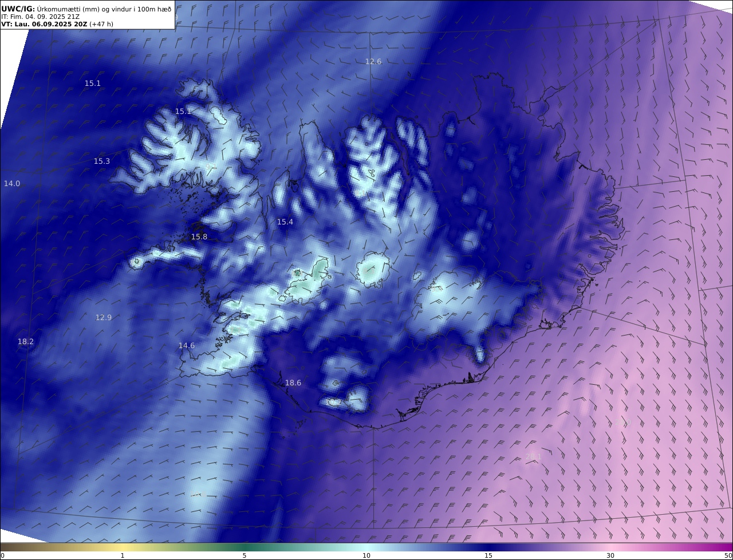Click the 15.4 value on the map

(x=285, y=222)
